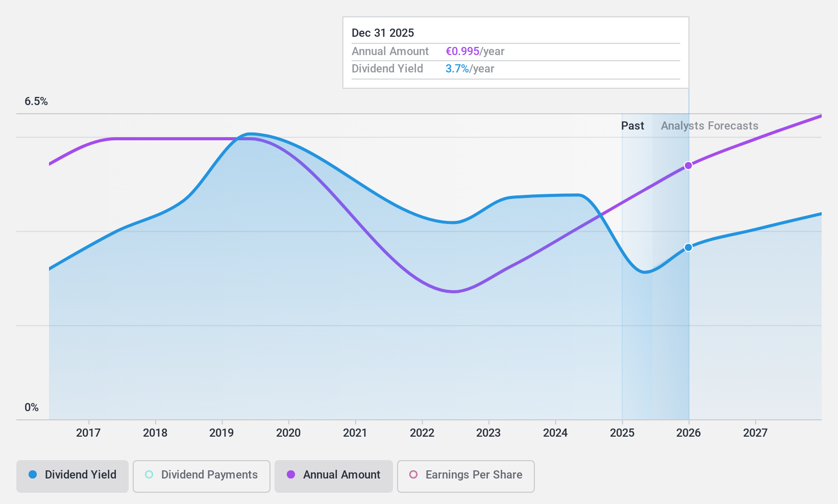838x504 pixels.
Task: Click the Dividend Yield tooltip row label
Action: pyautogui.click(x=387, y=68)
